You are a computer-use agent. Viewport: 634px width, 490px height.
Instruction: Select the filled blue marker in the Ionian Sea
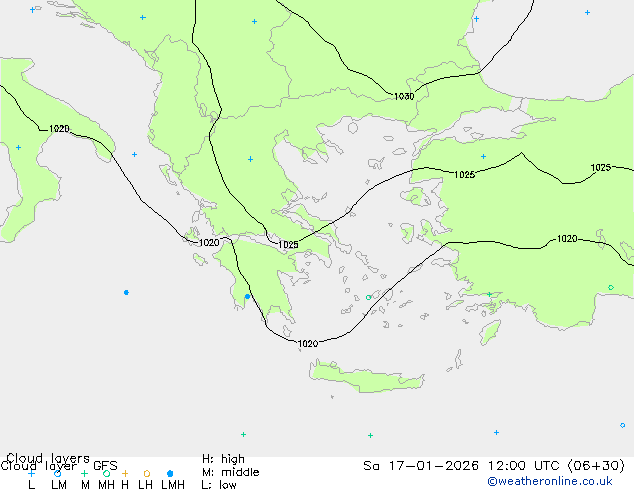[x=126, y=292]
